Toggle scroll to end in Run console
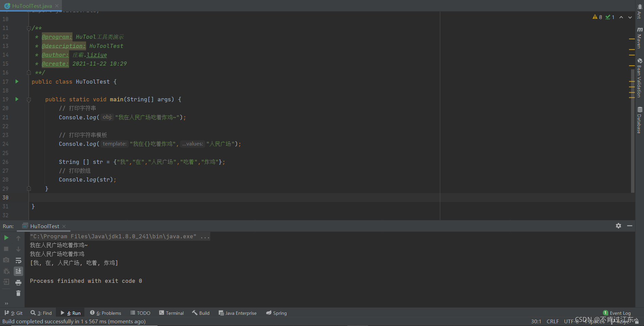The height and width of the screenshot is (326, 644). click(x=18, y=271)
